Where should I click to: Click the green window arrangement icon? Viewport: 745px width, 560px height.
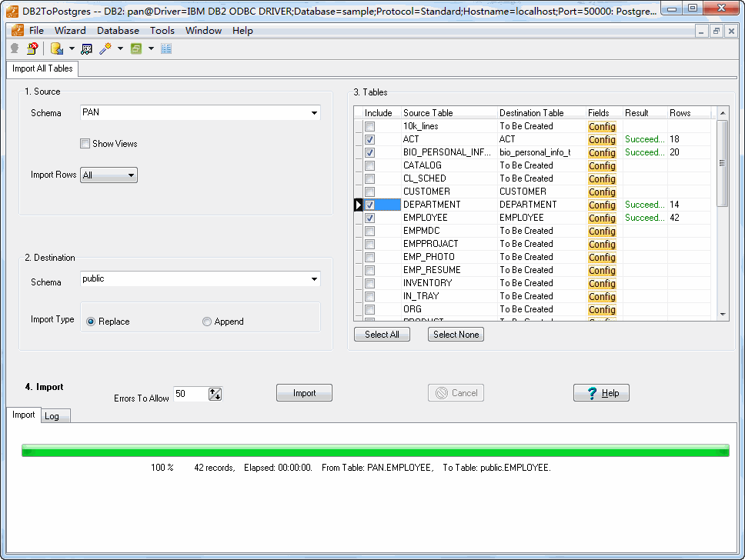click(136, 48)
